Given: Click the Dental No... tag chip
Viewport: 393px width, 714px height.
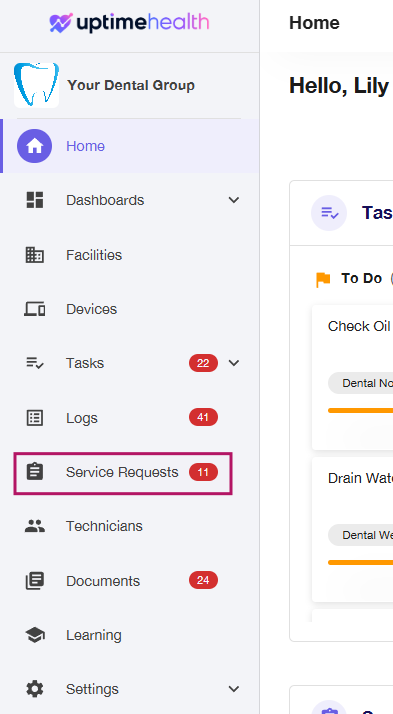Looking at the screenshot, I should click(361, 383).
